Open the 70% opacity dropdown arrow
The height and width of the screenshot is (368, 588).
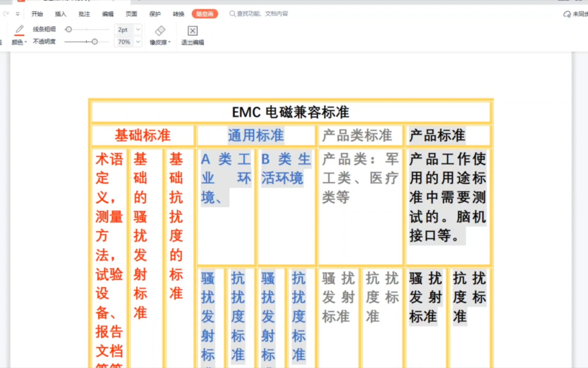click(x=138, y=42)
